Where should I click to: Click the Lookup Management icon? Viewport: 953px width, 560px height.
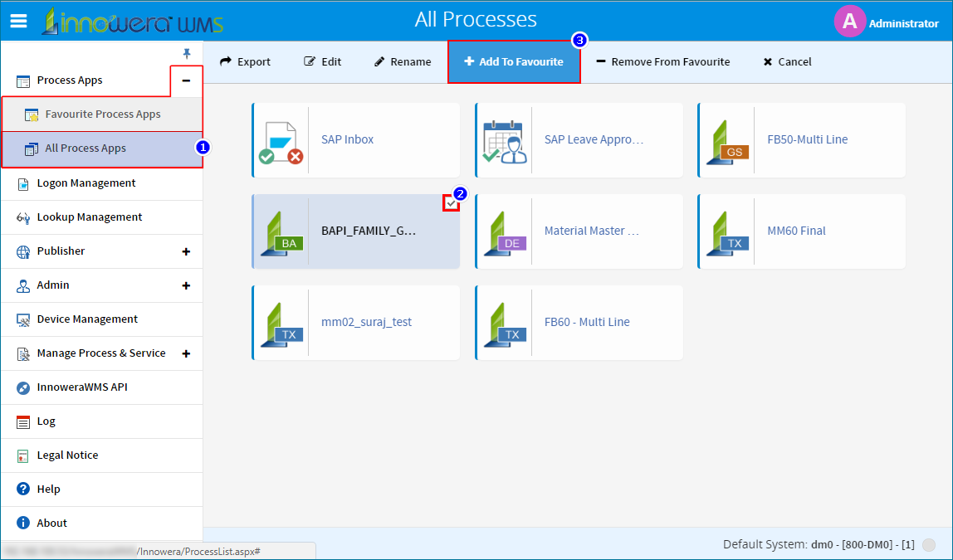click(x=23, y=218)
